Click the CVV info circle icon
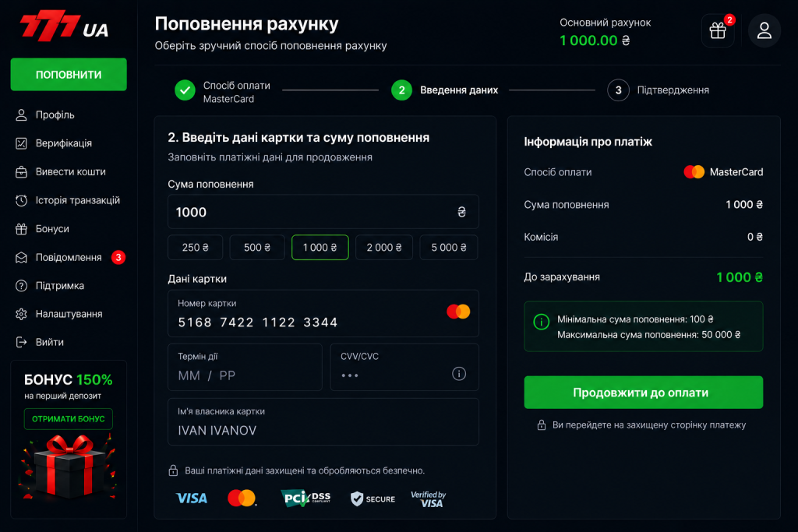This screenshot has width=798, height=532. point(458,374)
